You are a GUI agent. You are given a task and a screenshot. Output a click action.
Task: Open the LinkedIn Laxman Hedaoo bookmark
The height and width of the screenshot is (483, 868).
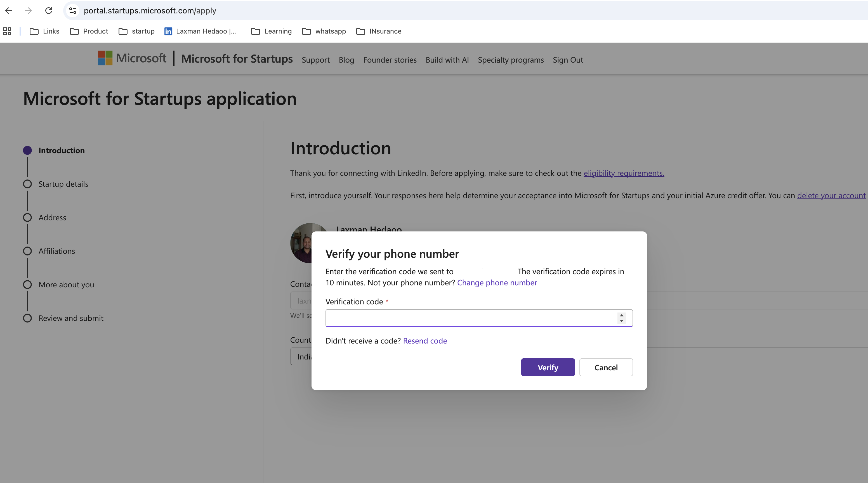[200, 31]
